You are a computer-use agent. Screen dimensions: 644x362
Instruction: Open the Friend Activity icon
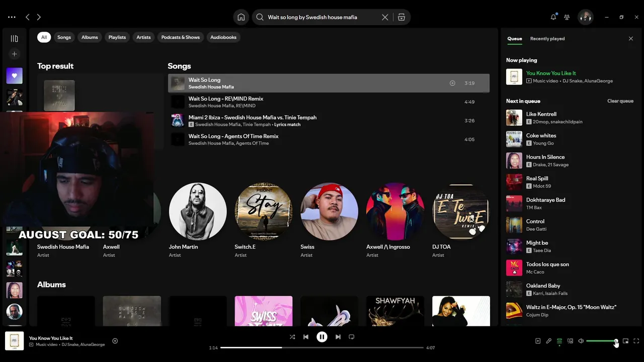pos(567,17)
